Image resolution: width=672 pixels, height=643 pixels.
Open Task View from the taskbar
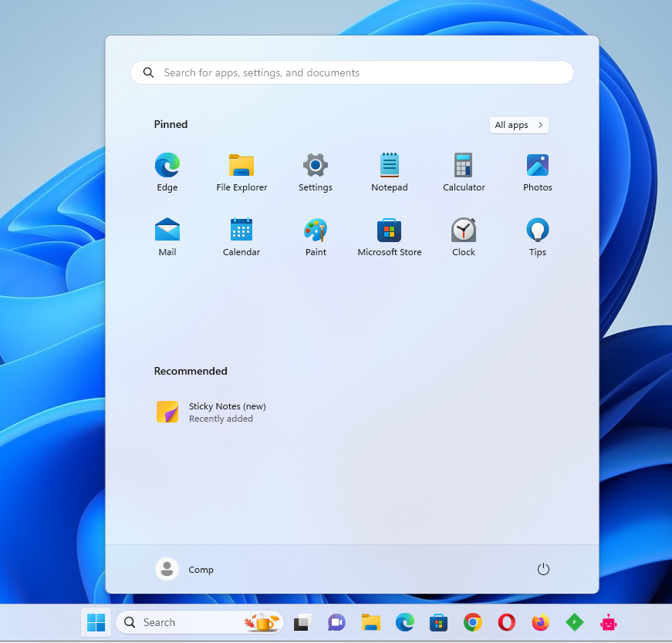tap(302, 622)
